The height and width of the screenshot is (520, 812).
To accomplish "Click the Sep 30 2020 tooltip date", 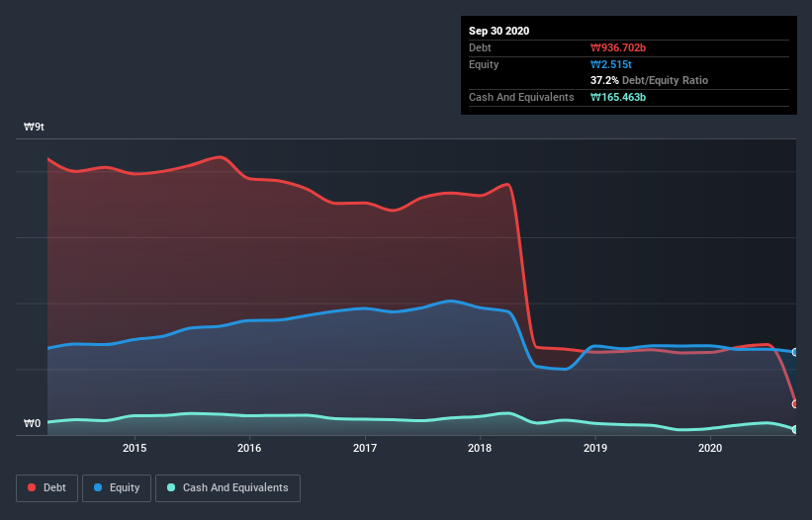I will pyautogui.click(x=498, y=31).
